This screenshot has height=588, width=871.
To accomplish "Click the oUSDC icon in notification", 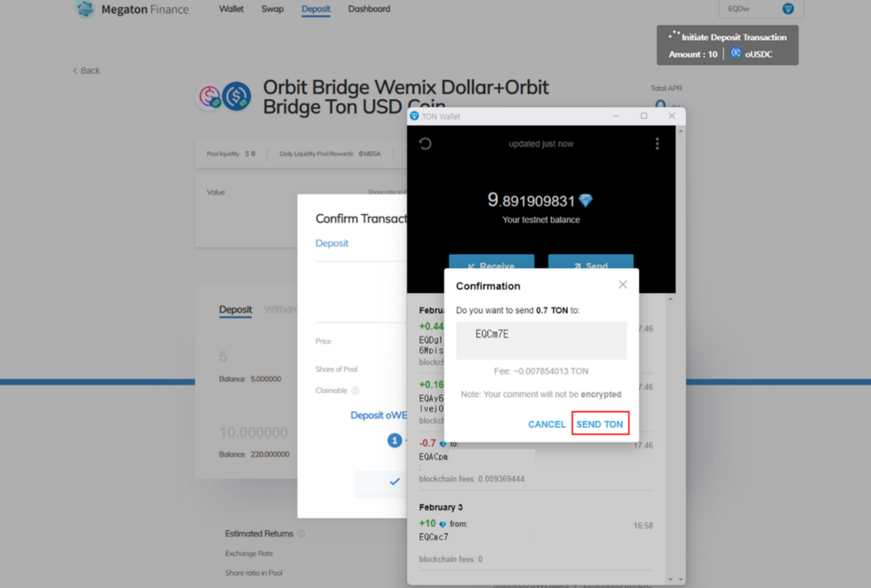I will (736, 53).
